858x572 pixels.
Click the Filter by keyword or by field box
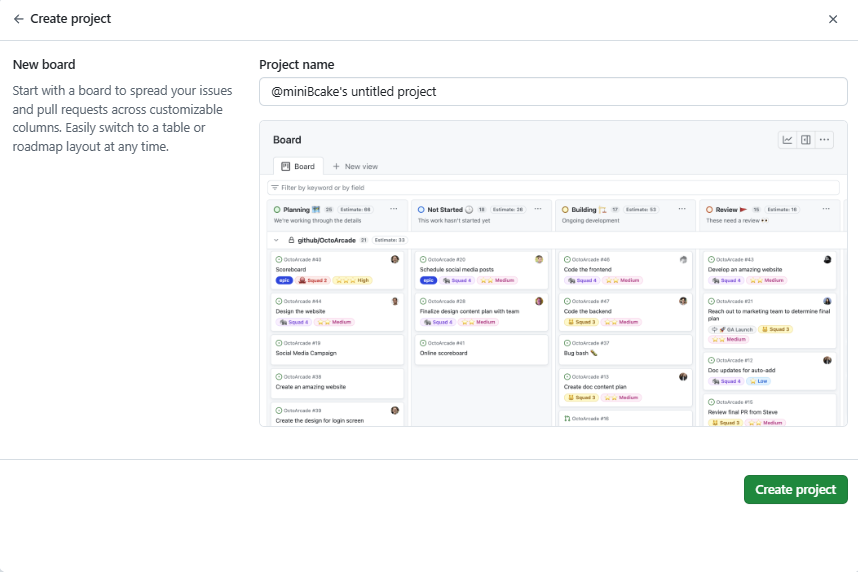pos(553,188)
